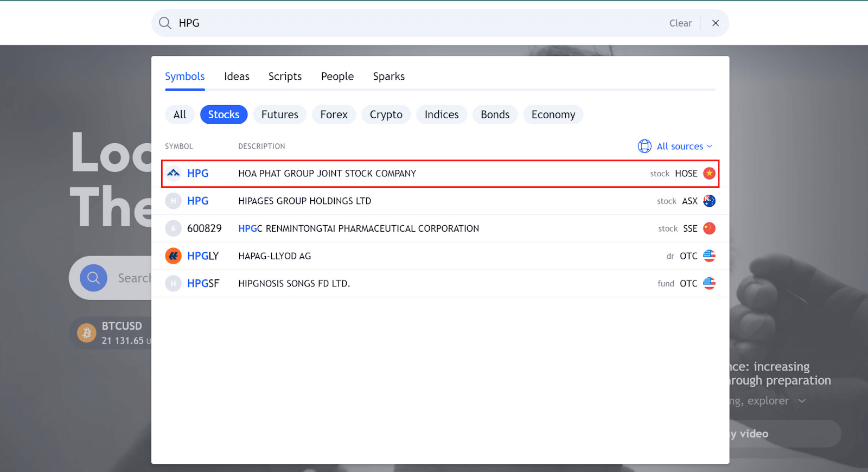Click HOA PHAT GROUP JOINT STOCK COMPANY text
Image resolution: width=868 pixels, height=472 pixels.
click(327, 174)
